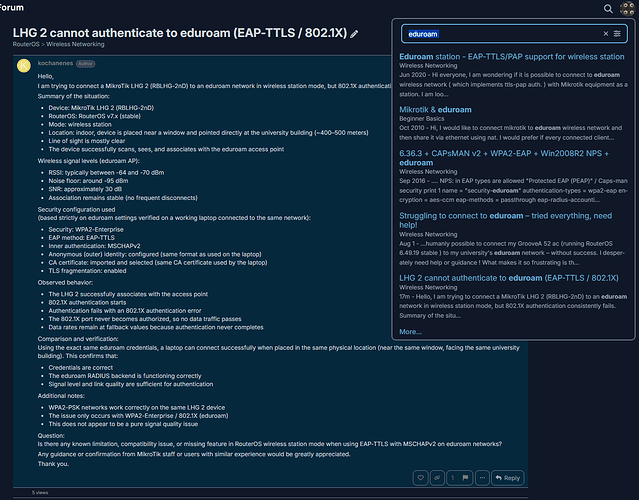The width and height of the screenshot is (639, 500).
Task: Flag this post
Action: pyautogui.click(x=465, y=478)
